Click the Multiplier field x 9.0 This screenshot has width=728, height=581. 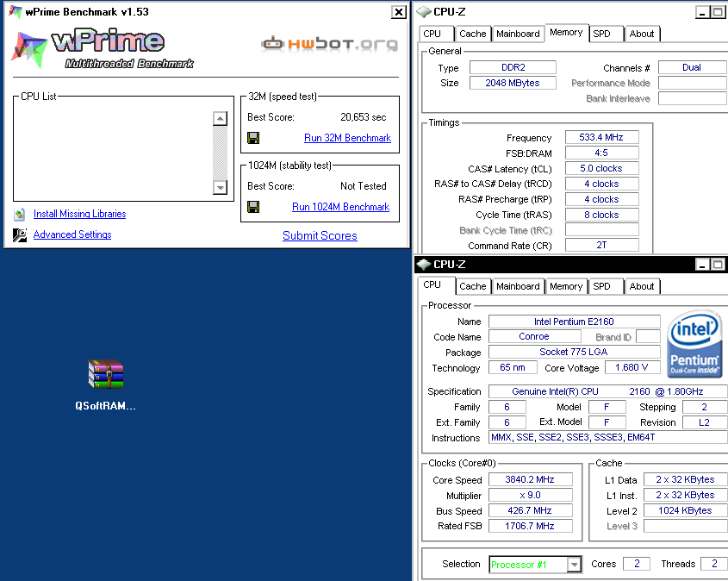coord(530,495)
